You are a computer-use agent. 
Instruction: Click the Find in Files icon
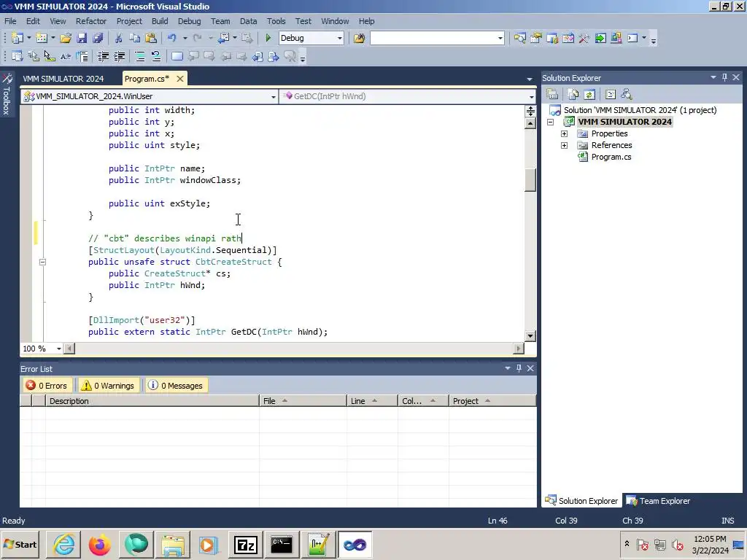tap(359, 38)
